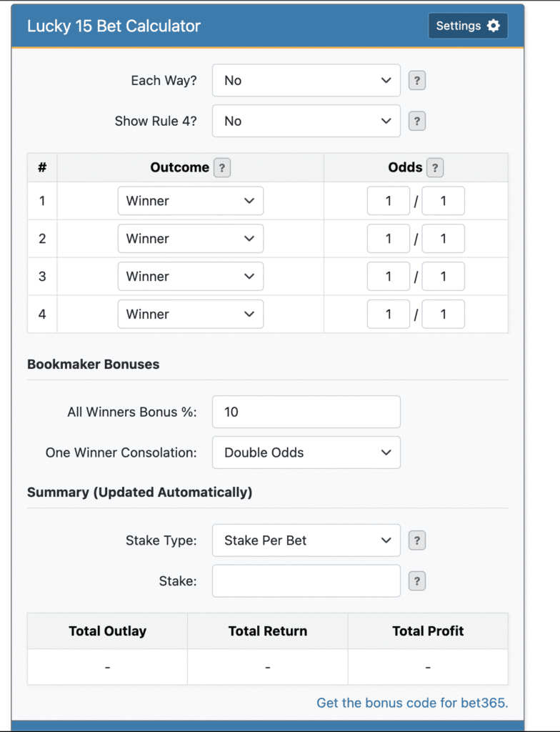This screenshot has width=560, height=732.
Task: Focus the Stake input field
Action: click(306, 581)
